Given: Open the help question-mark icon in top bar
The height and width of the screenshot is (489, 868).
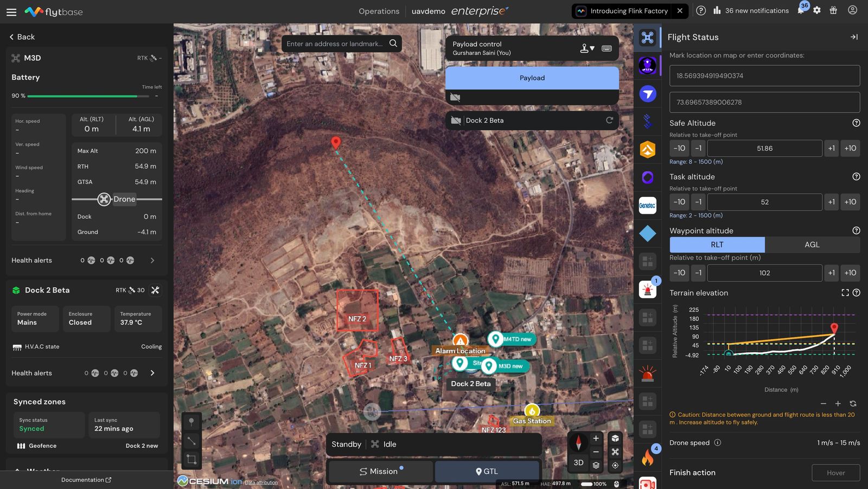Looking at the screenshot, I should (x=701, y=10).
